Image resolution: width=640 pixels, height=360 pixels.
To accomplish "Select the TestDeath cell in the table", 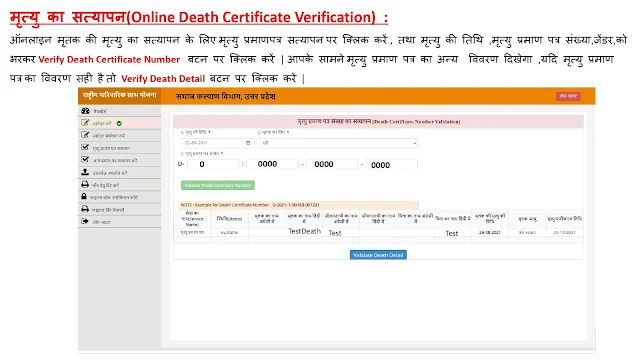I will click(304, 231).
